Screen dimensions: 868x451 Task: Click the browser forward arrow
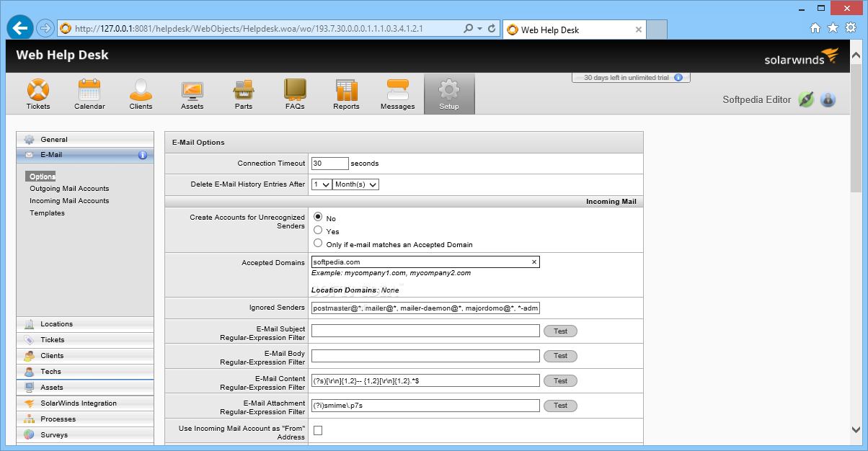(x=45, y=29)
